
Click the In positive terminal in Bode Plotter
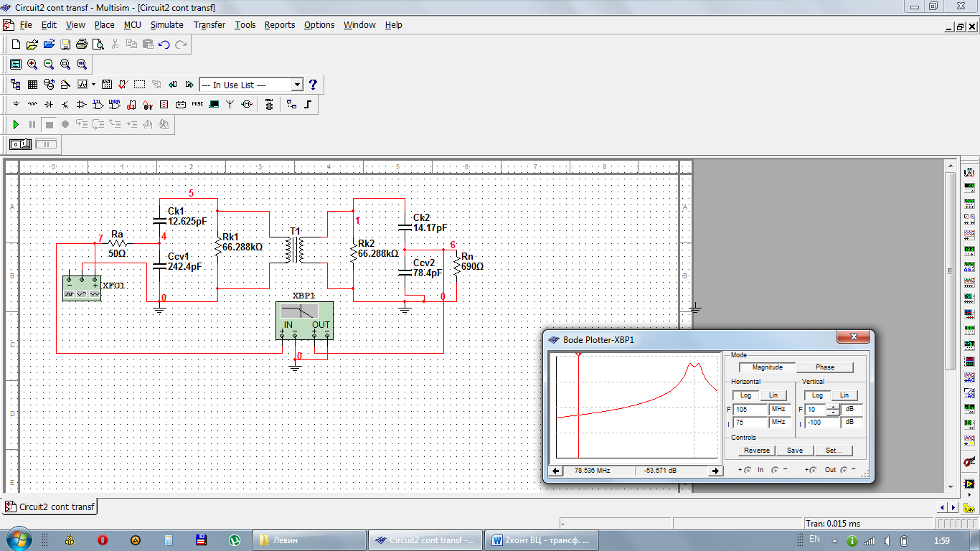746,471
